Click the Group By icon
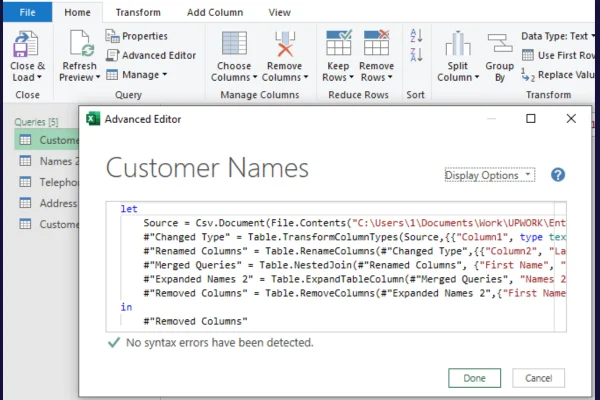 pyautogui.click(x=500, y=43)
